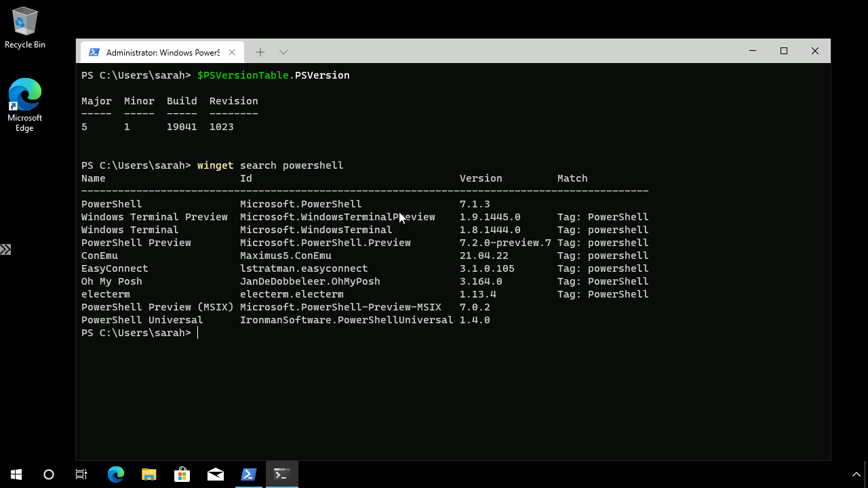This screenshot has height=488, width=868.
Task: Open File Explorer from the taskbar
Action: pos(149,474)
